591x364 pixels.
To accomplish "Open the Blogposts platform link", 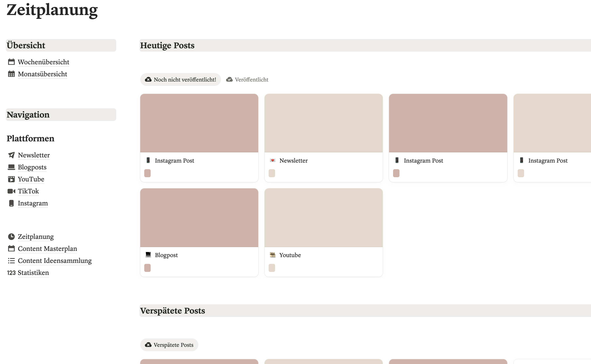I will pos(32,167).
